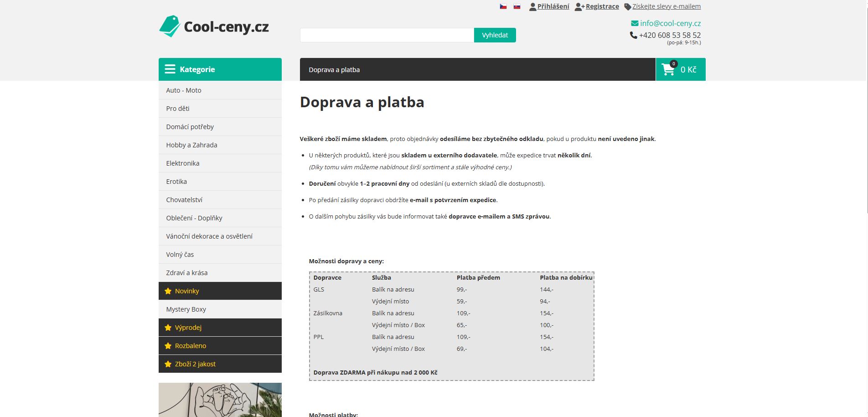The height and width of the screenshot is (417, 868).
Task: Open the Oblečení - Doplňky category
Action: pyautogui.click(x=220, y=218)
